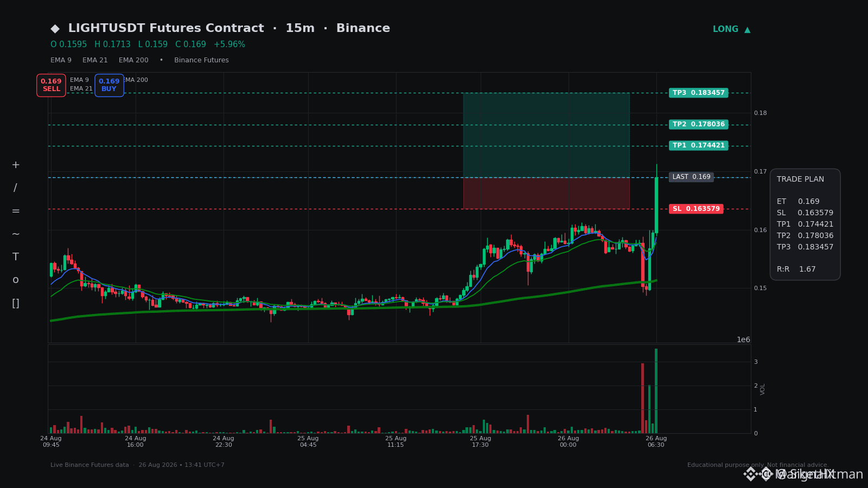
Task: Click the TP1 0.174421 price label
Action: 699,145
